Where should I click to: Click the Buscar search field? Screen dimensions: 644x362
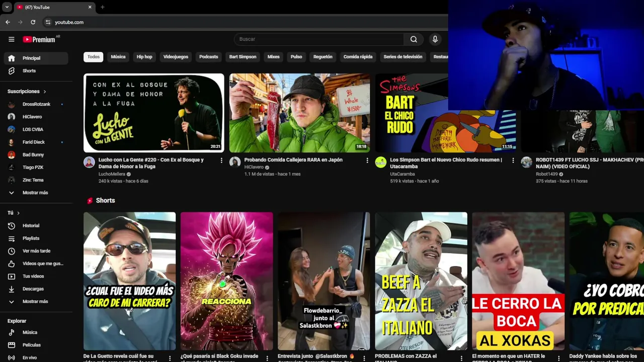pos(319,39)
